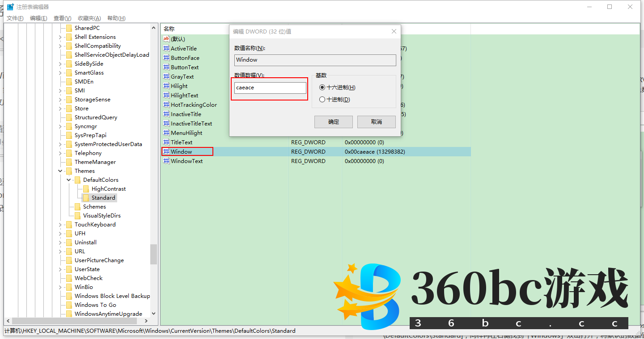Select the 十六进制 hexadecimal radio button

click(x=322, y=88)
